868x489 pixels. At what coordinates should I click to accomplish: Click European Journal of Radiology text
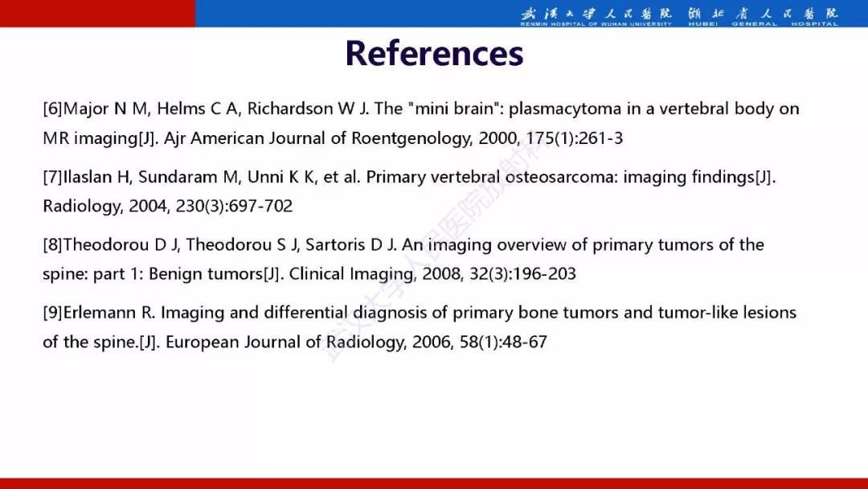(x=282, y=342)
